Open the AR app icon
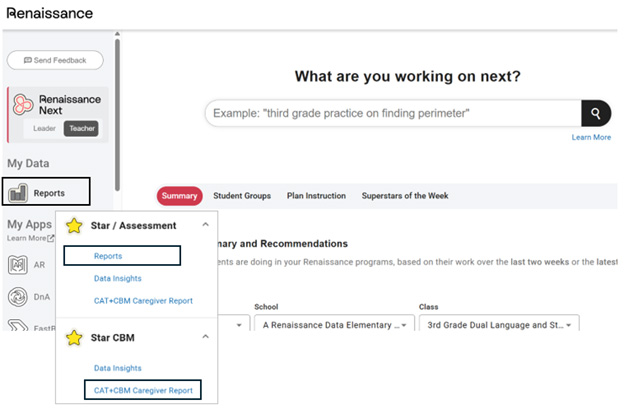Viewport: 624px width, 409px height. 18,265
